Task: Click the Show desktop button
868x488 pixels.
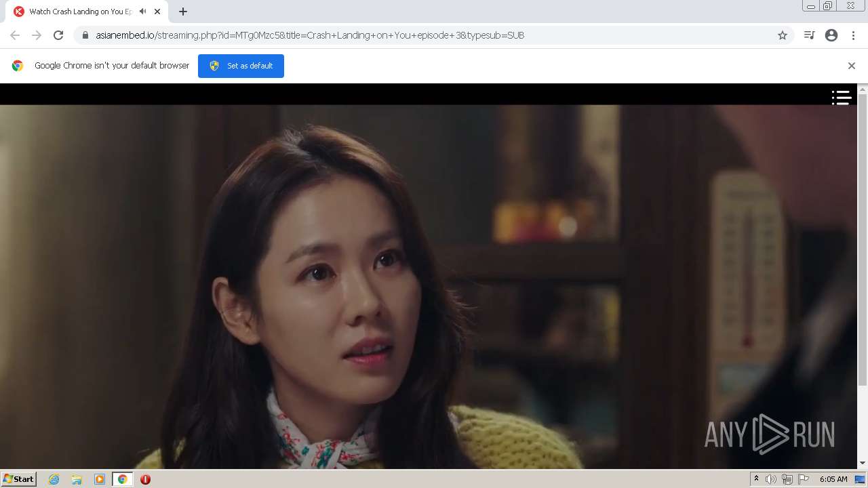Action: [861, 479]
